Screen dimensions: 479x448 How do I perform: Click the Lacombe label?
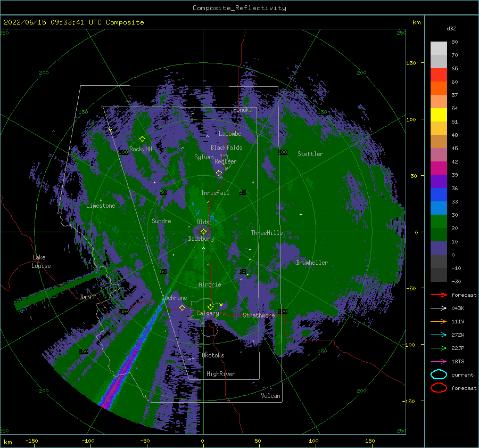point(230,134)
